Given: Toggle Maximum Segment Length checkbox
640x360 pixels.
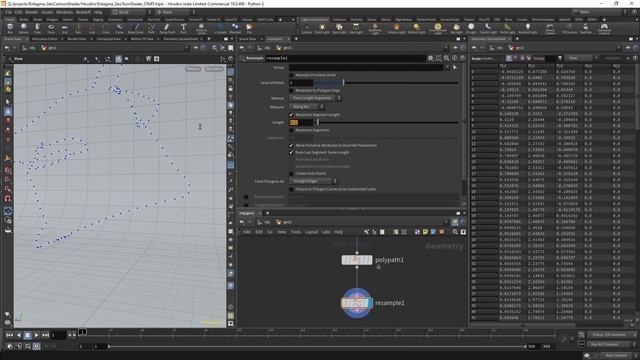Looking at the screenshot, I should (x=291, y=115).
